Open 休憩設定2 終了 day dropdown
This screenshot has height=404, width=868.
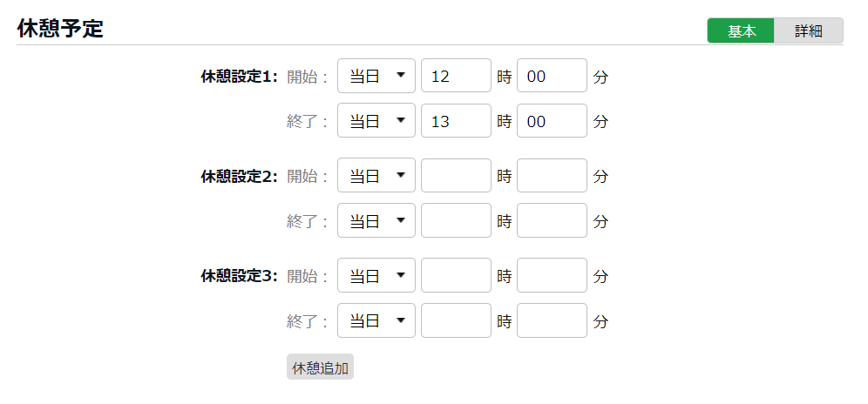tap(376, 221)
